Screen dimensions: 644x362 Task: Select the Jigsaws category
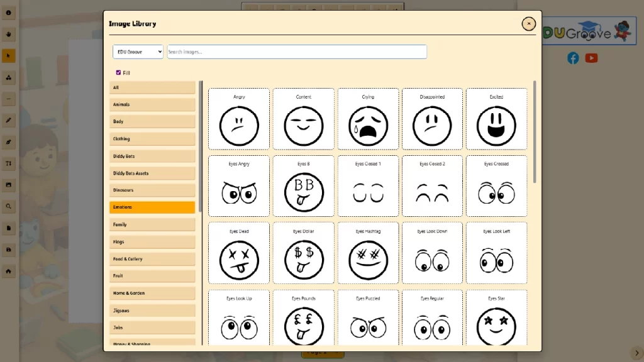click(x=152, y=310)
